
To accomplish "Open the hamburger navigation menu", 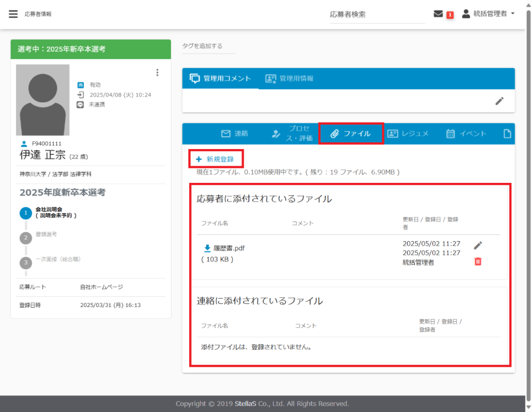I will pos(13,14).
